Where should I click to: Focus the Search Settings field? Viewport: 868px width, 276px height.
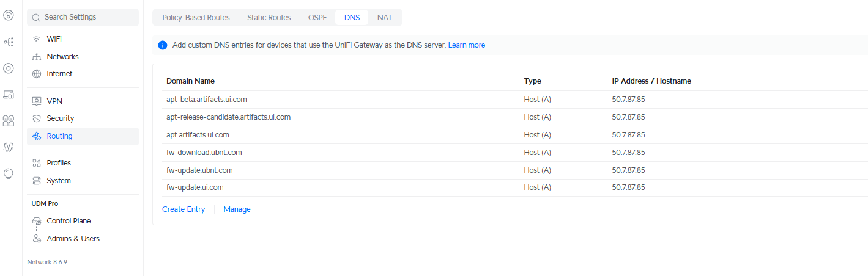click(83, 18)
